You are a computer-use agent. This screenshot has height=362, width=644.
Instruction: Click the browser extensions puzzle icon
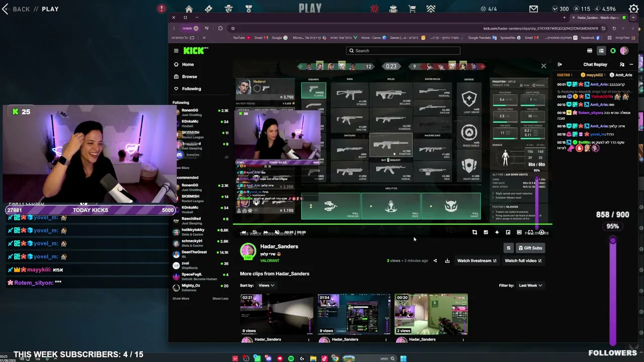point(220,28)
